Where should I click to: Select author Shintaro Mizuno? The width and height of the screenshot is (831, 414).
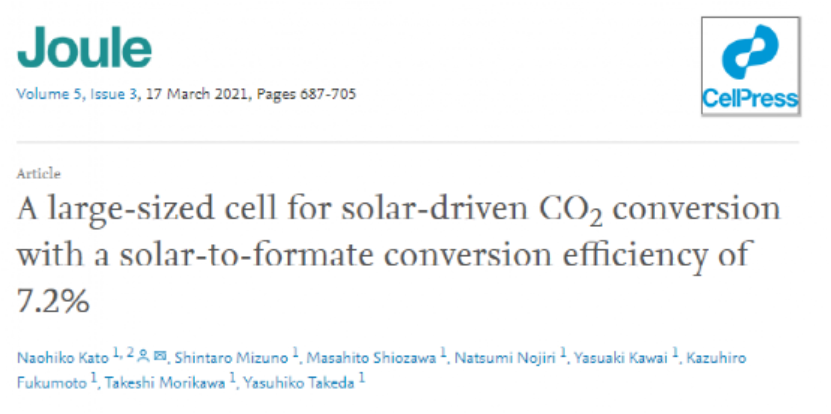pos(231,358)
